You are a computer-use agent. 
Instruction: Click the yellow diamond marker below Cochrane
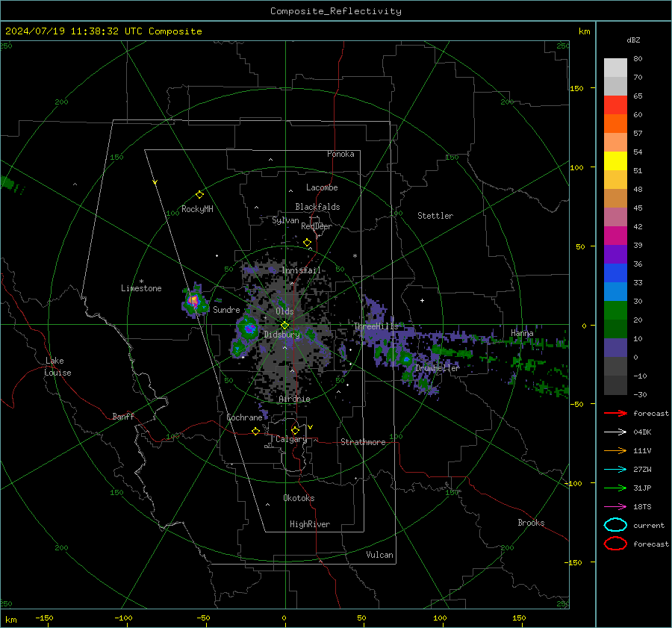point(256,431)
